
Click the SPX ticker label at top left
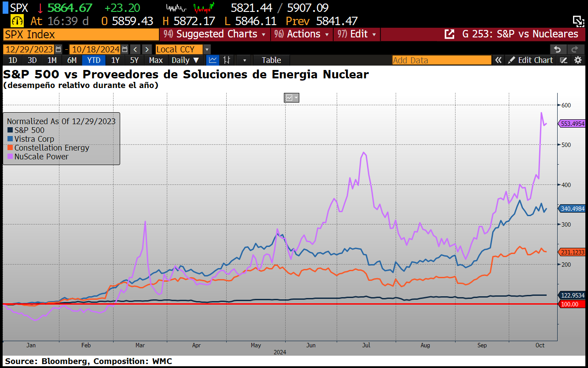click(19, 7)
